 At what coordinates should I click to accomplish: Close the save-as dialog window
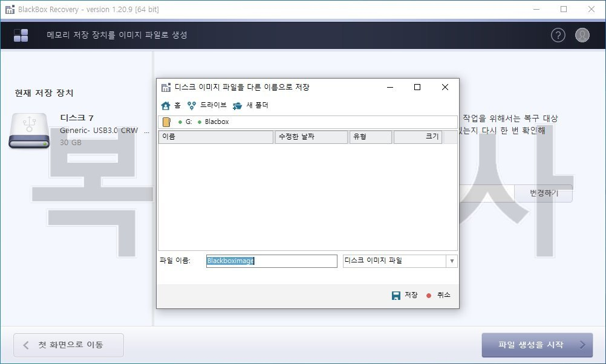pos(445,87)
